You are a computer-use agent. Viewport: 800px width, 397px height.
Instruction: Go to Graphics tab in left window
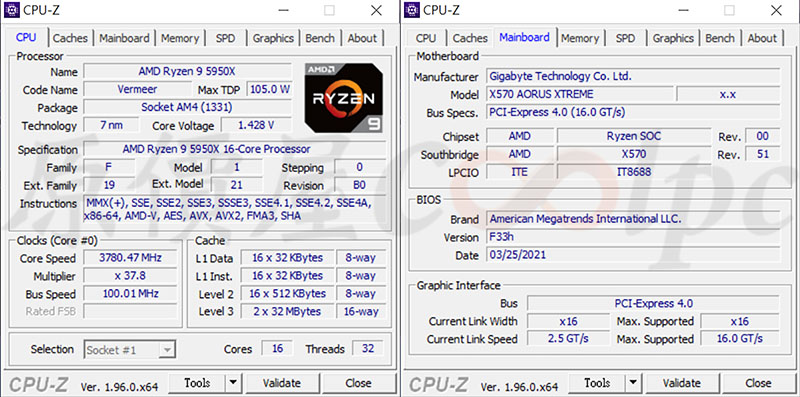click(x=273, y=38)
